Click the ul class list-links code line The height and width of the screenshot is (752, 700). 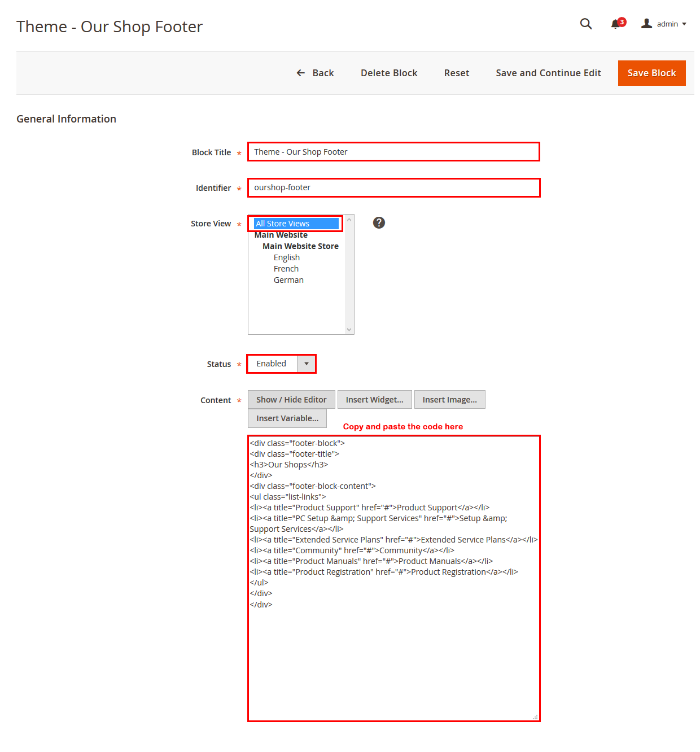pyautogui.click(x=288, y=497)
